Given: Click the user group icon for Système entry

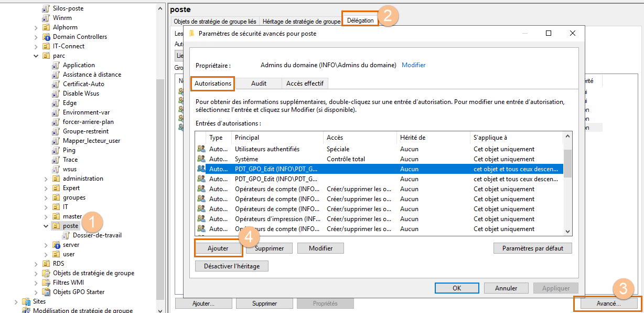Looking at the screenshot, I should (201, 159).
